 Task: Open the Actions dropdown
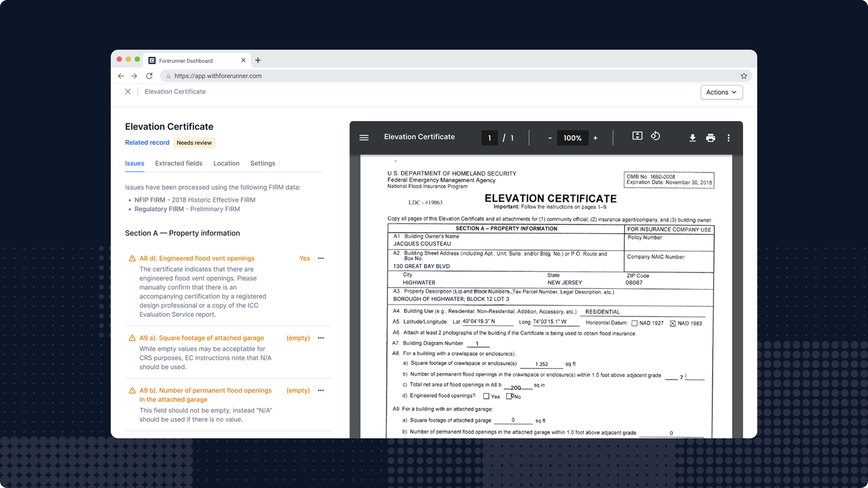tap(721, 92)
